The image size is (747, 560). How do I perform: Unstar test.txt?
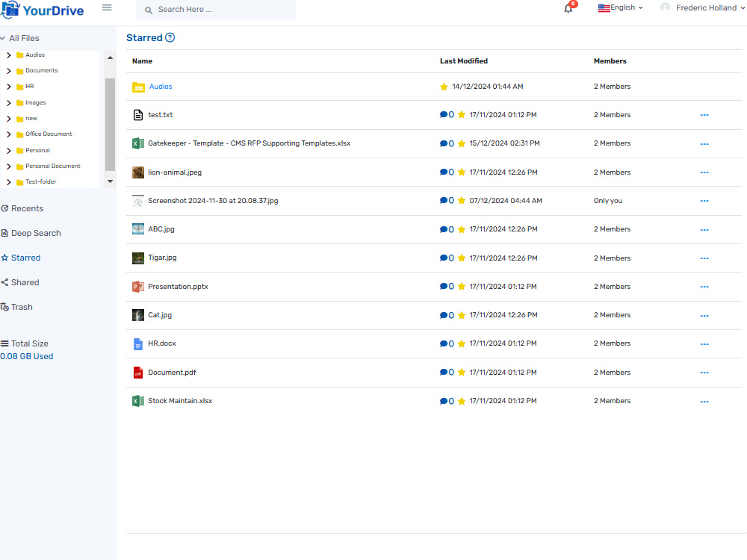point(462,115)
